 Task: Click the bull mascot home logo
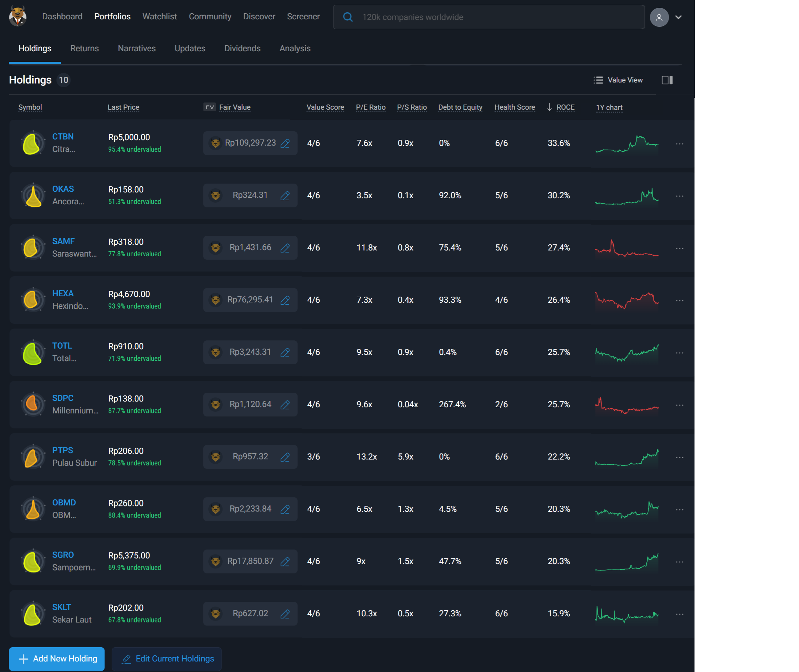pos(18,16)
